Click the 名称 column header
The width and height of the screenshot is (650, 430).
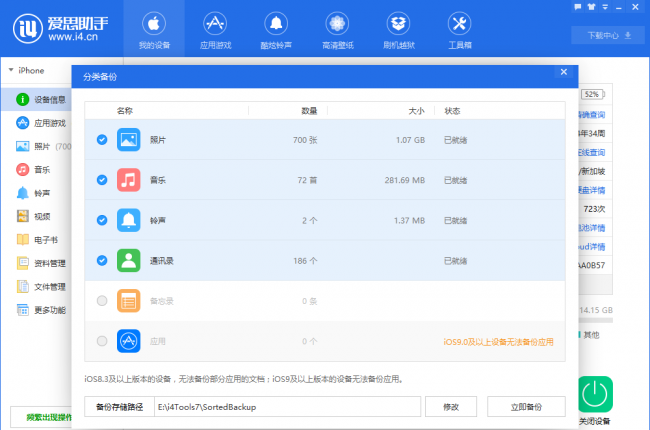tap(125, 111)
